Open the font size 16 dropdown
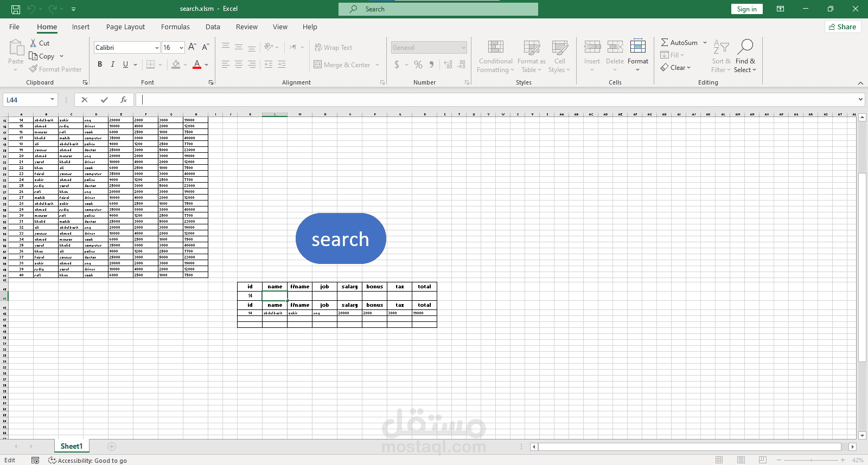 [181, 48]
